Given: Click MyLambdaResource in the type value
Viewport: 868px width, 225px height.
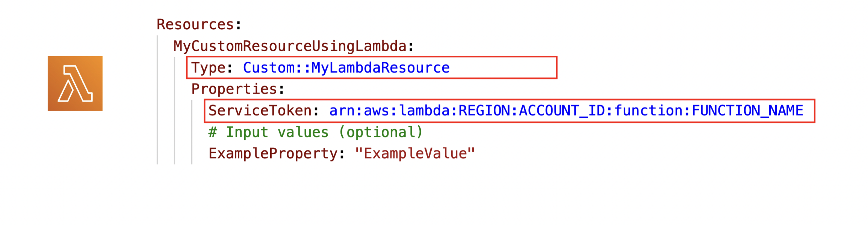Looking at the screenshot, I should (x=380, y=68).
